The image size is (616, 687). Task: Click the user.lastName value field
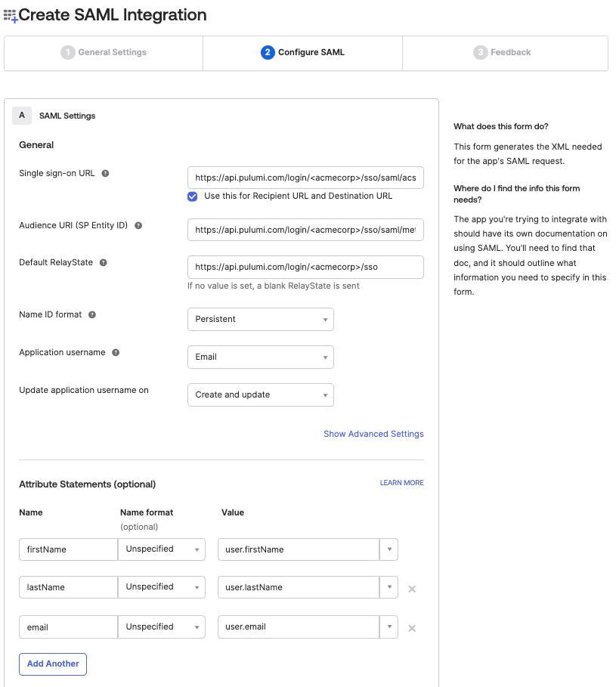299,587
